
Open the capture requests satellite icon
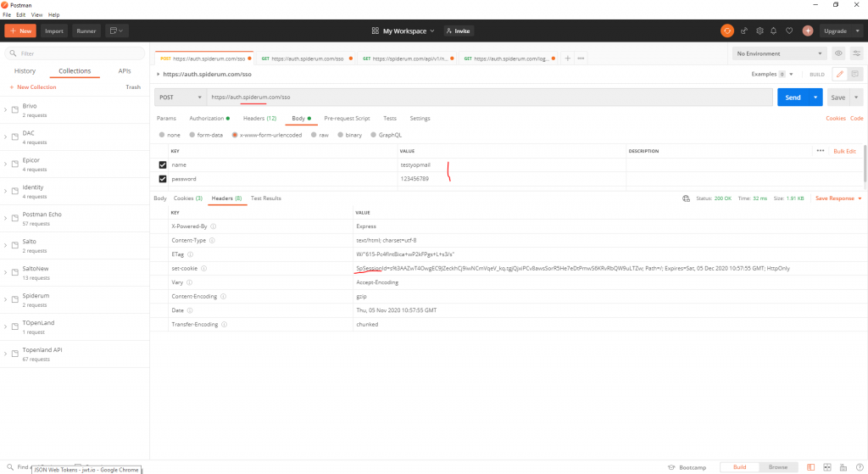coord(744,31)
